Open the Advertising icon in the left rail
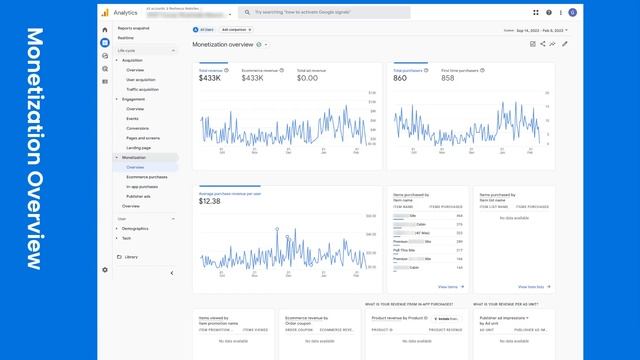Screen dimensions: 640x360 [105, 69]
